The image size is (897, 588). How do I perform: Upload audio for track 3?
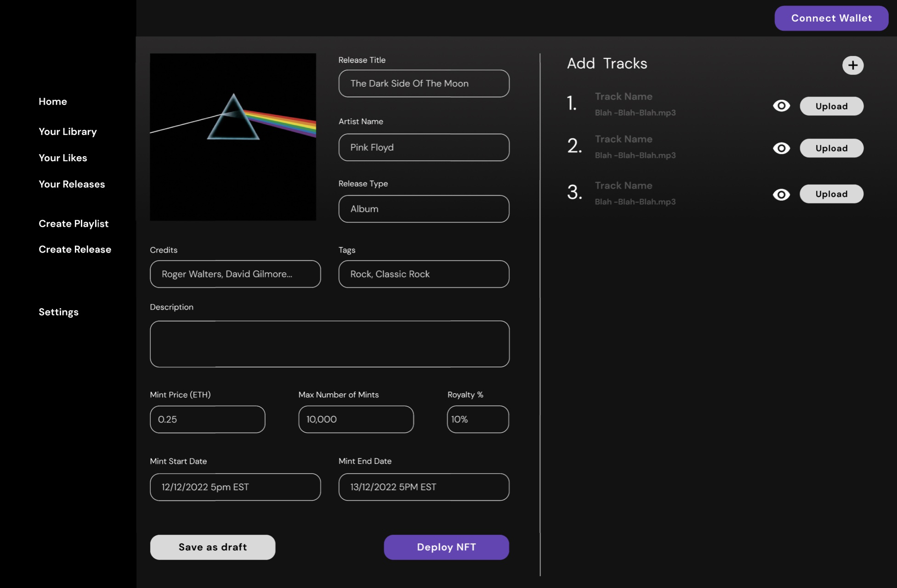coord(831,194)
